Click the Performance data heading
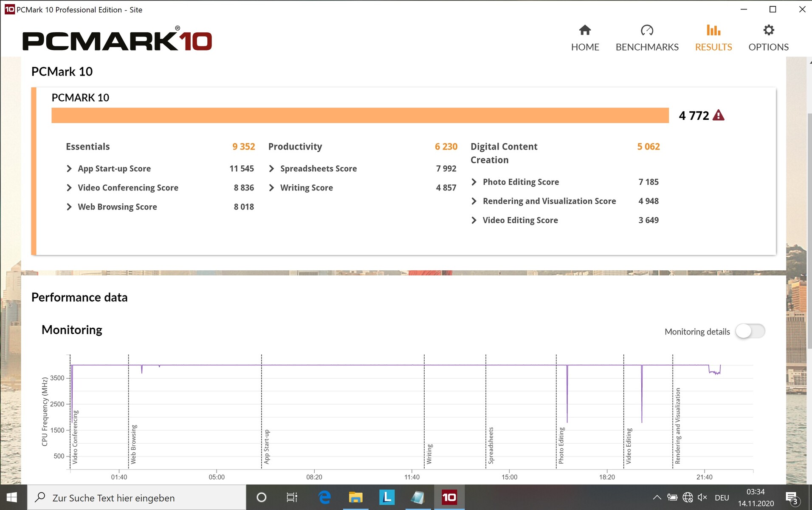 (79, 297)
